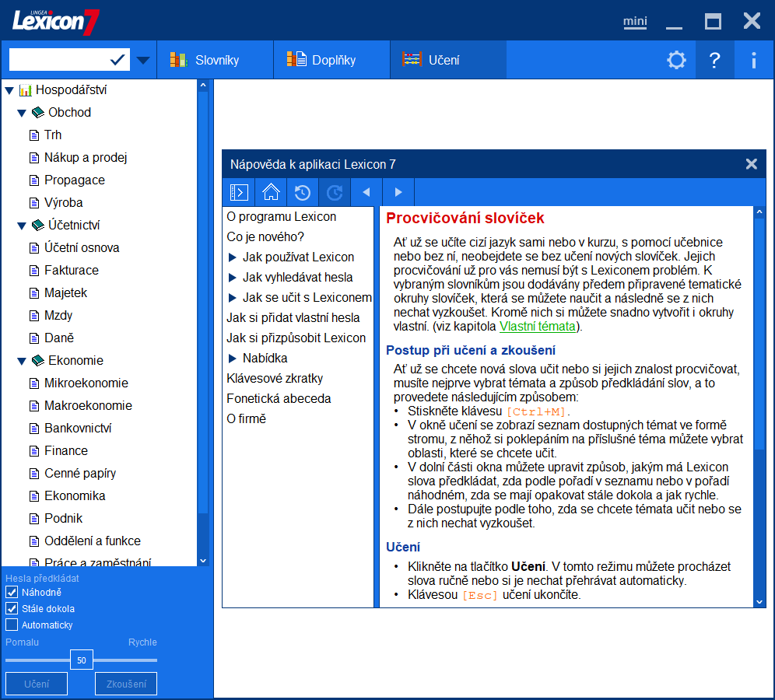Select the Mikroekonomie topic
Screen dimensions: 775x700
point(86,383)
